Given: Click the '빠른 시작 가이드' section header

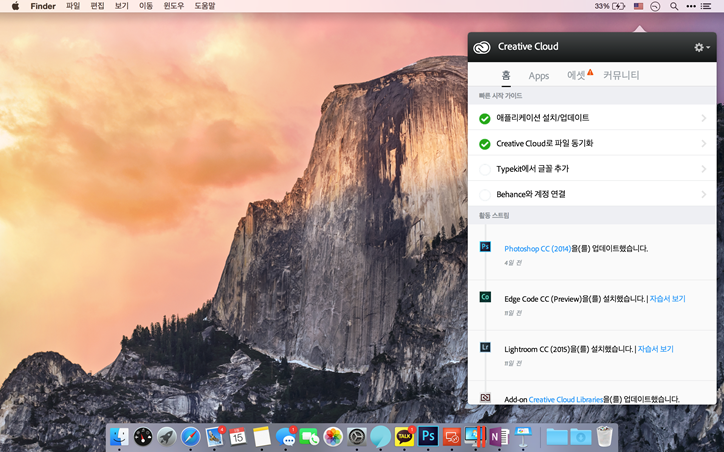Looking at the screenshot, I should (x=501, y=96).
